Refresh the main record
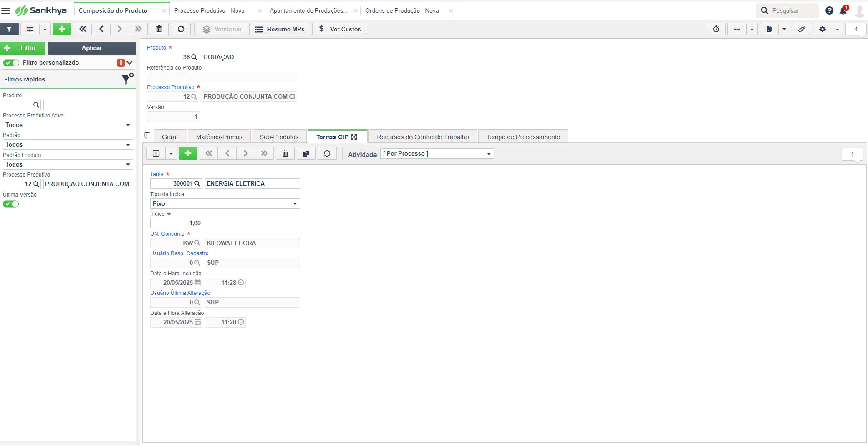The height and width of the screenshot is (446, 868). (x=181, y=29)
